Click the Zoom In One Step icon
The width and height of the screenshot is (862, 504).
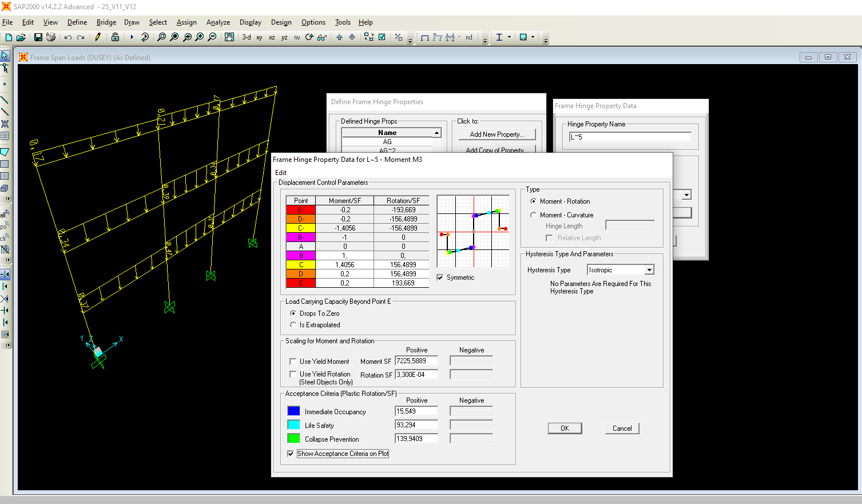pos(200,37)
